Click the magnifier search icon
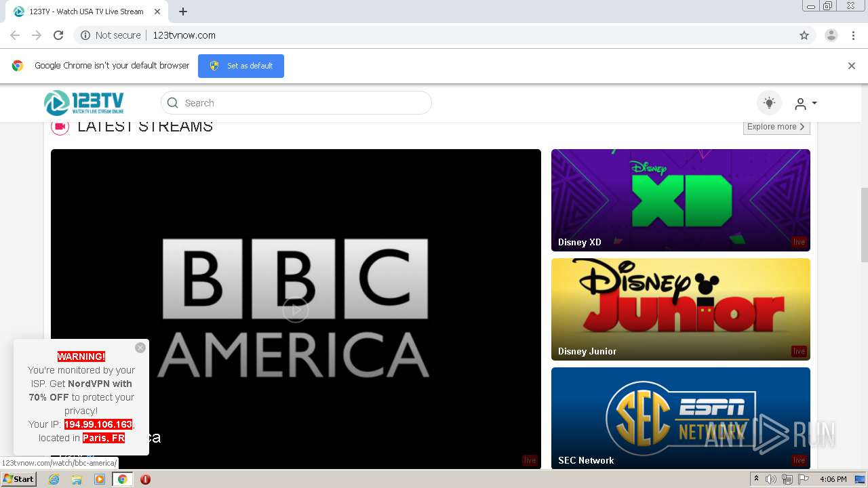This screenshot has height=488, width=868. pos(173,103)
